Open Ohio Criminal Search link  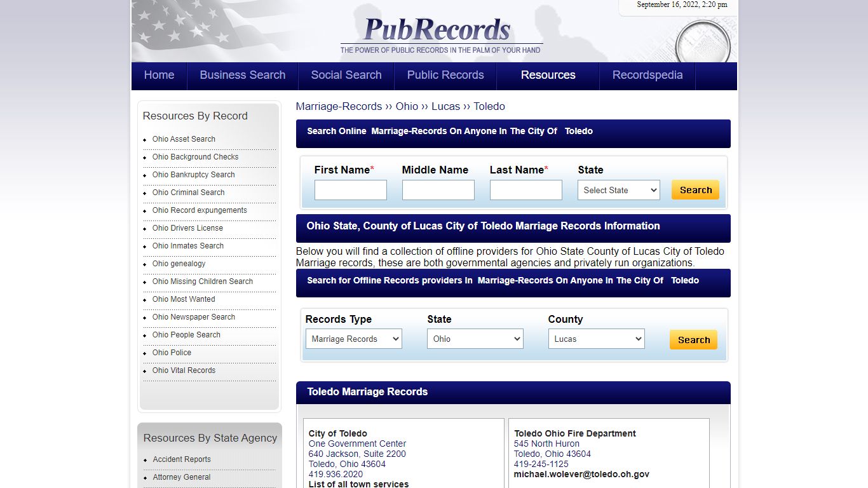point(189,193)
